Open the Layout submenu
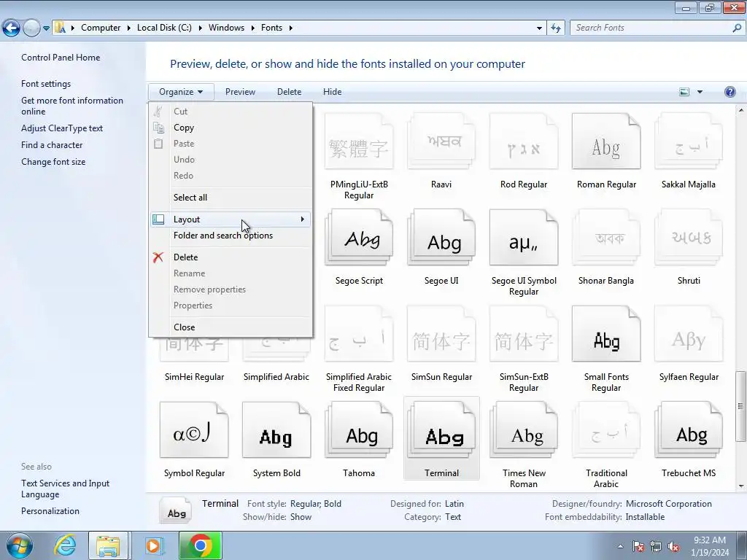747x560 pixels. tap(231, 219)
